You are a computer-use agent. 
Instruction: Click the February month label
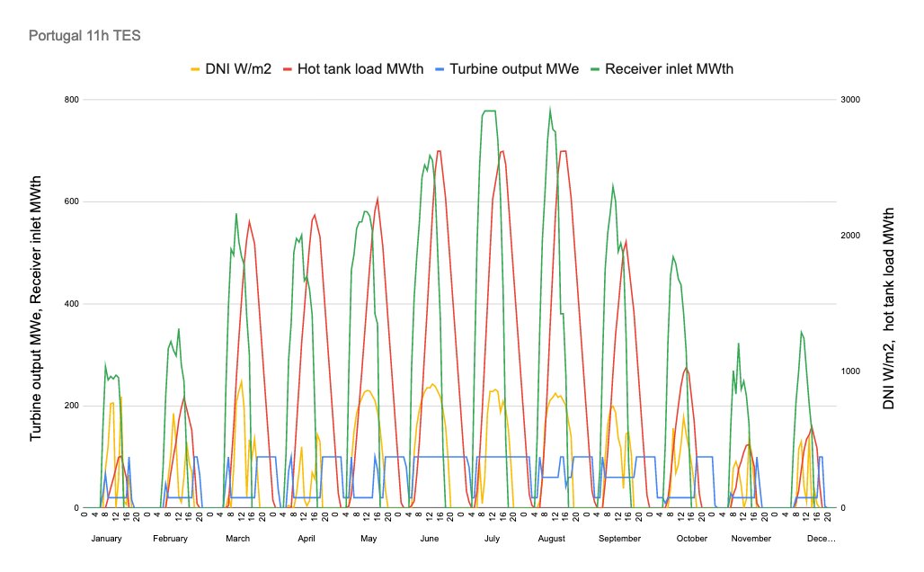(170, 539)
